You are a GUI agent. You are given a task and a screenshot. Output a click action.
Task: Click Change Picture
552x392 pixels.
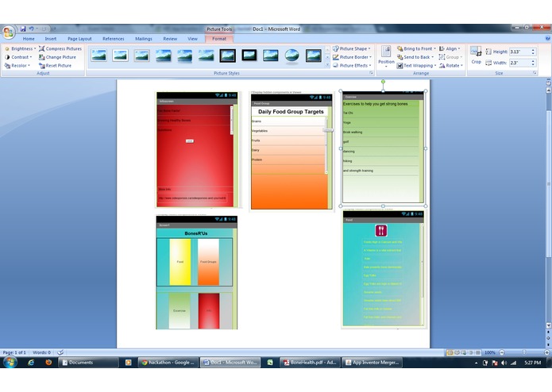[x=57, y=57]
